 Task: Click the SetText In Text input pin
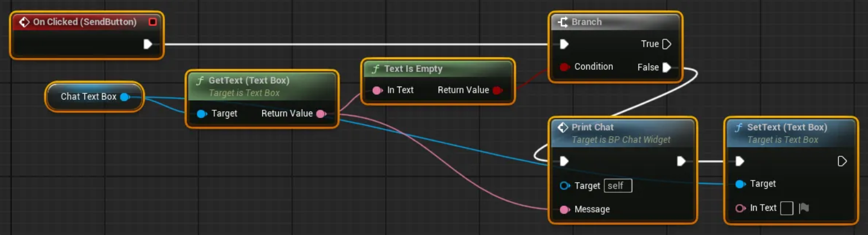741,208
